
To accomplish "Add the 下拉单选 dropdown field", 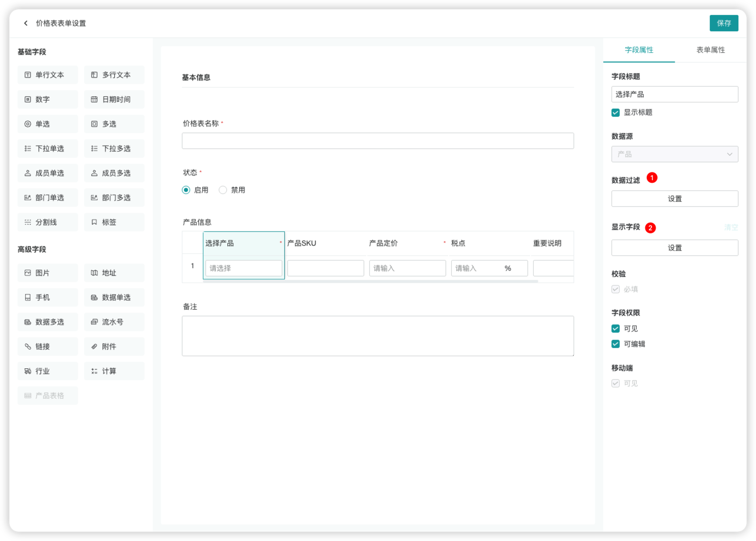I will [48, 148].
